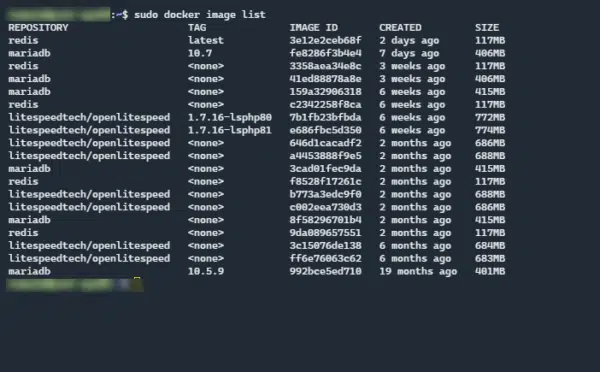Click image ID 7b1fb23bfbda
This screenshot has height=372, width=600.
click(x=325, y=117)
